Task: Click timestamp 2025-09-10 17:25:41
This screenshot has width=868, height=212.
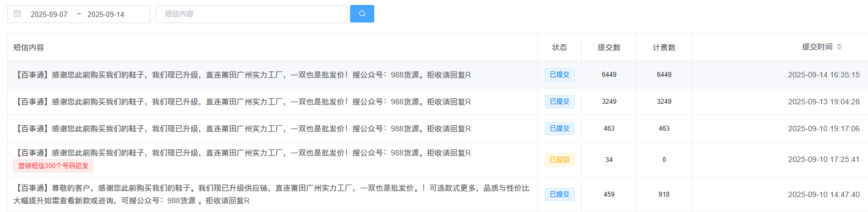Action: pyautogui.click(x=823, y=160)
